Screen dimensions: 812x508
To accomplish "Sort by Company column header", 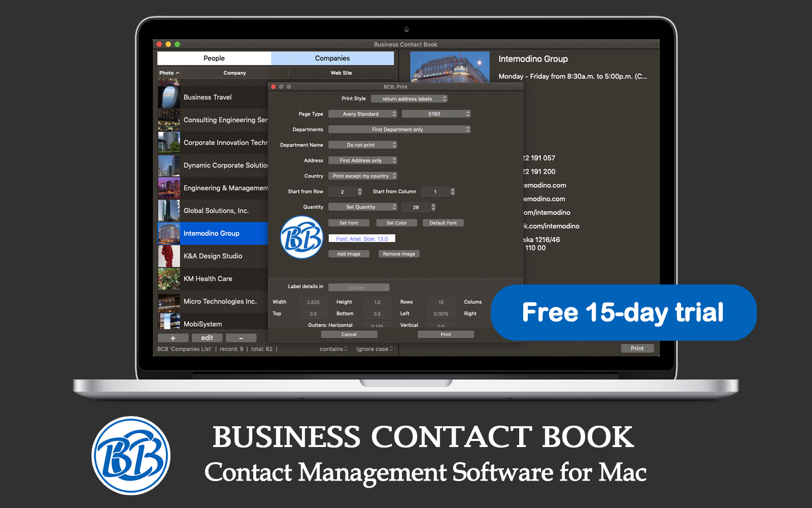I will (234, 73).
